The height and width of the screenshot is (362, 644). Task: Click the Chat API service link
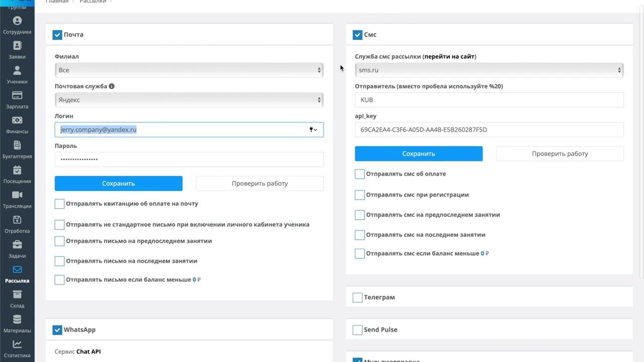pos(89,351)
